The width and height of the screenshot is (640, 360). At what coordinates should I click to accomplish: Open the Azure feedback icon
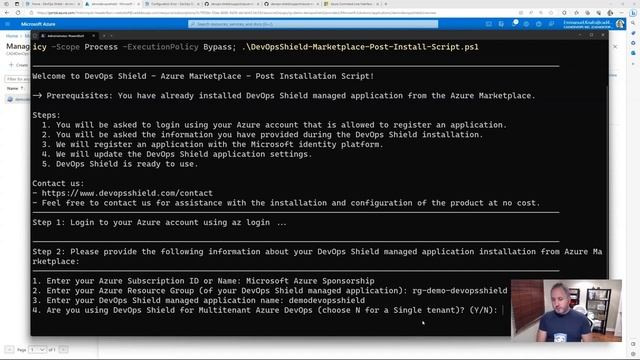coord(551,24)
